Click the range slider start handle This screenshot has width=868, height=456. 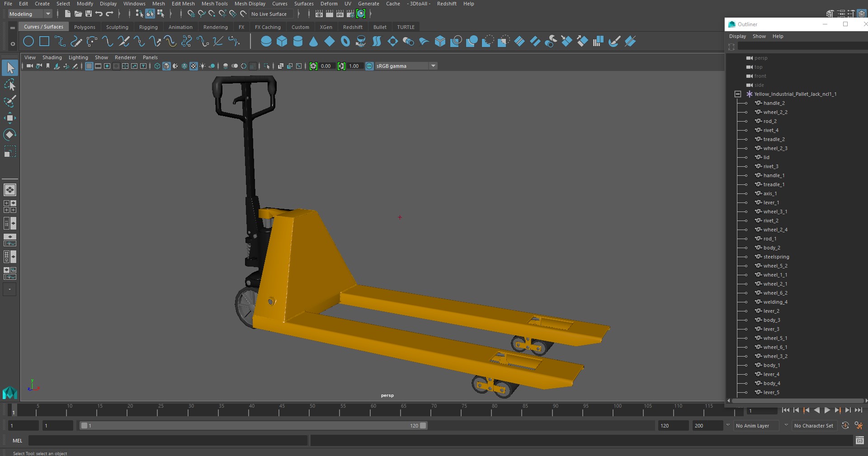tap(84, 426)
